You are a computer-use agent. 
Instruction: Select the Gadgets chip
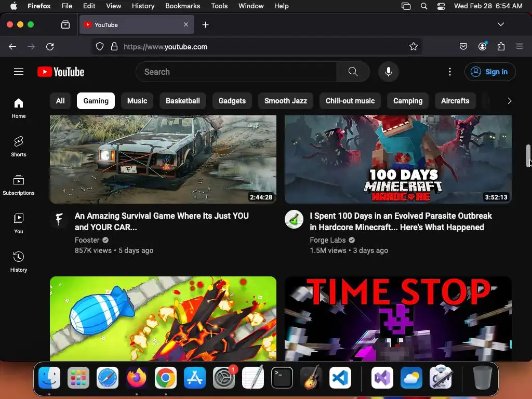(232, 101)
